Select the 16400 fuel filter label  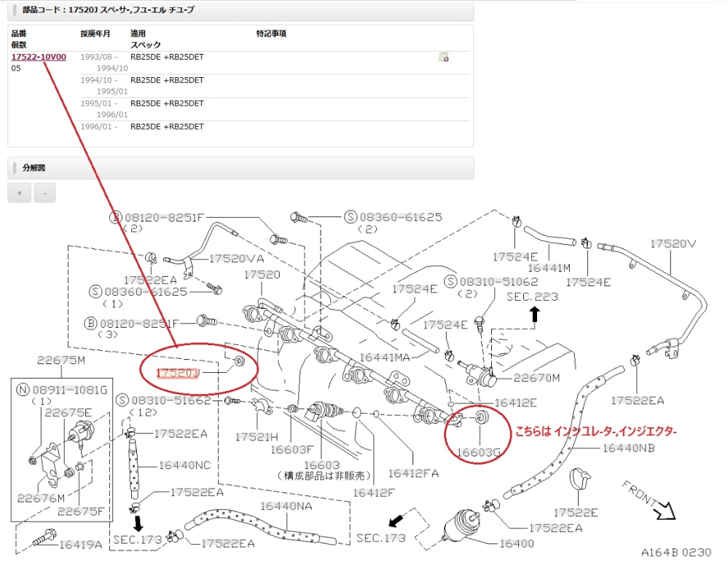point(516,544)
